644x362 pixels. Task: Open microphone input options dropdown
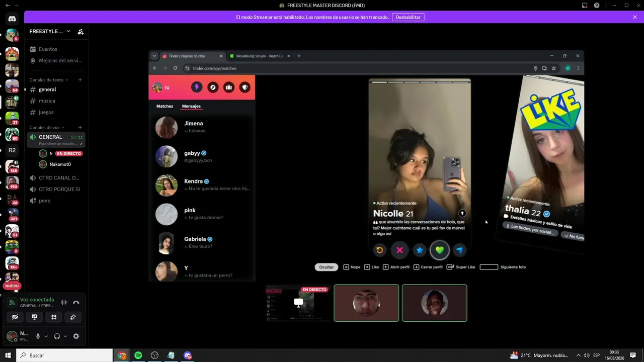46,336
